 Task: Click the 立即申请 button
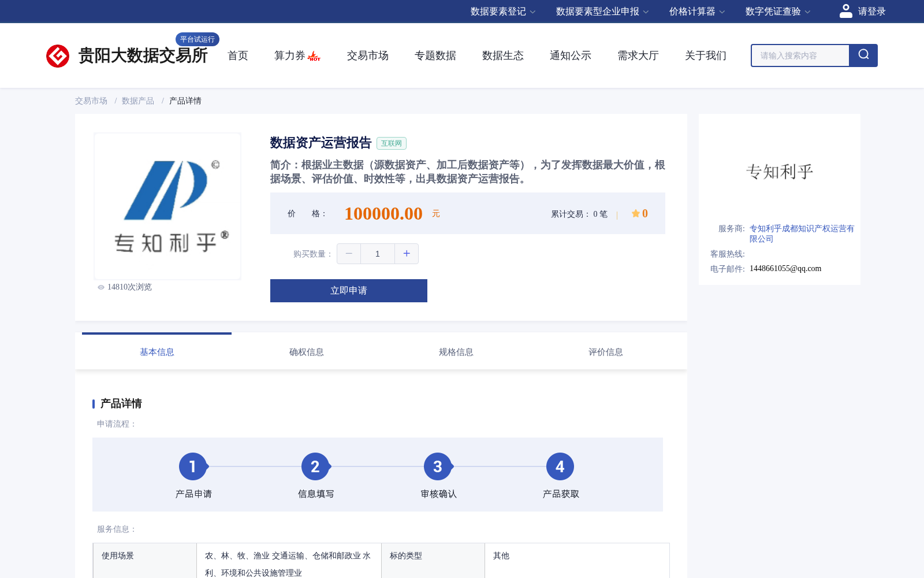click(349, 291)
